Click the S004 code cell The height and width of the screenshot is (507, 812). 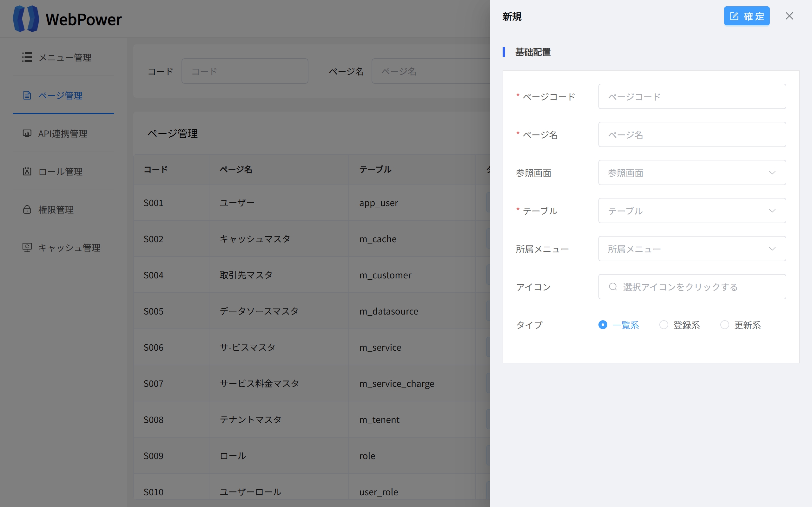171,275
